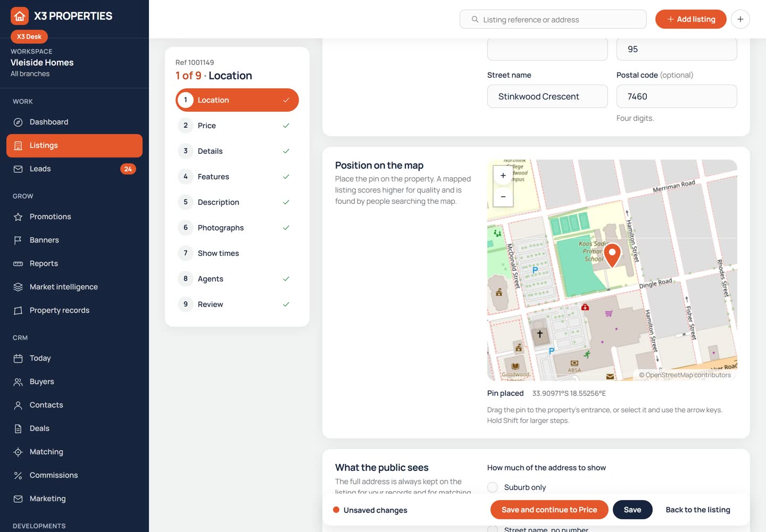
Task: Click the Market intelligence layers icon
Action: click(x=18, y=287)
